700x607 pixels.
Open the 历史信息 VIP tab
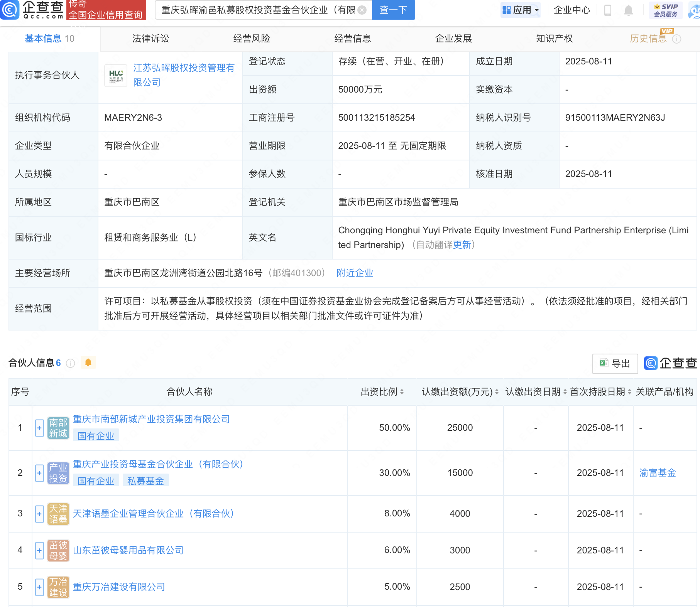pyautogui.click(x=648, y=39)
